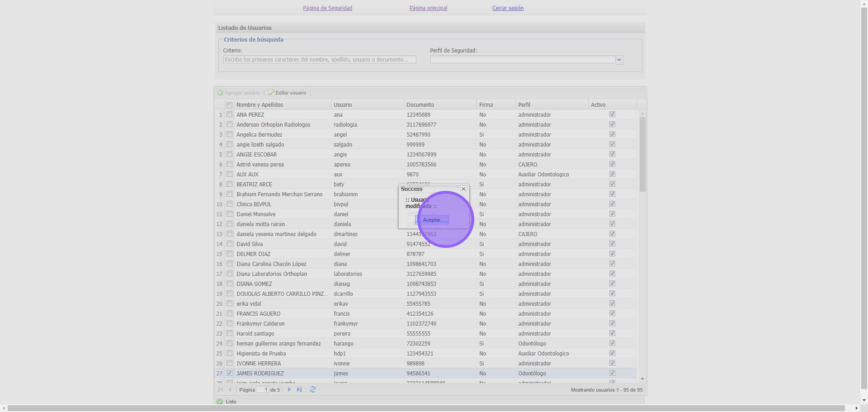Sort by Nombre y Apellidos column header
868x412 pixels.
(x=259, y=105)
